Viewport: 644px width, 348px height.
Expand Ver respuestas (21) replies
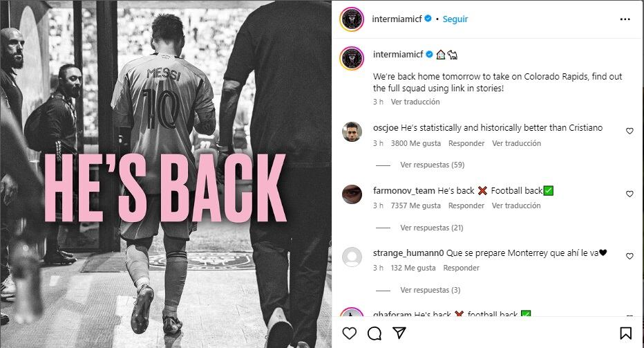tap(432, 228)
